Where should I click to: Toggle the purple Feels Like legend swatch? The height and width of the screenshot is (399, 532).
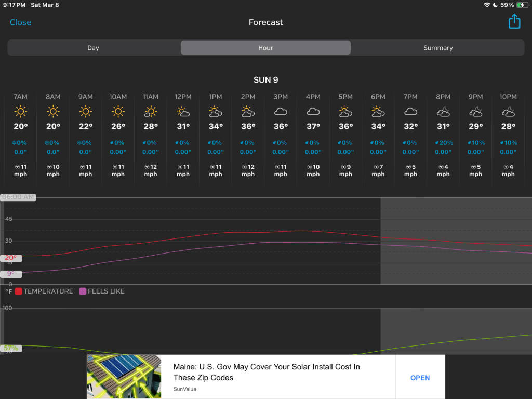pos(83,291)
